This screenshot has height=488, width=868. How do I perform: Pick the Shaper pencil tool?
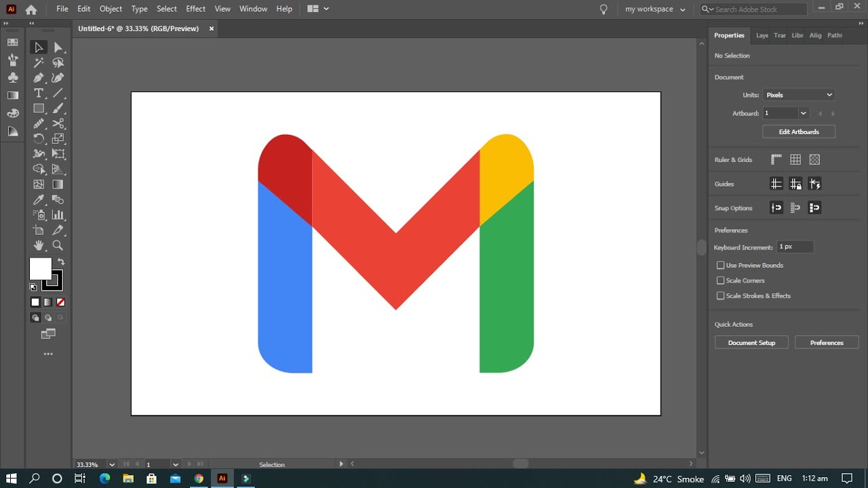coord(39,123)
